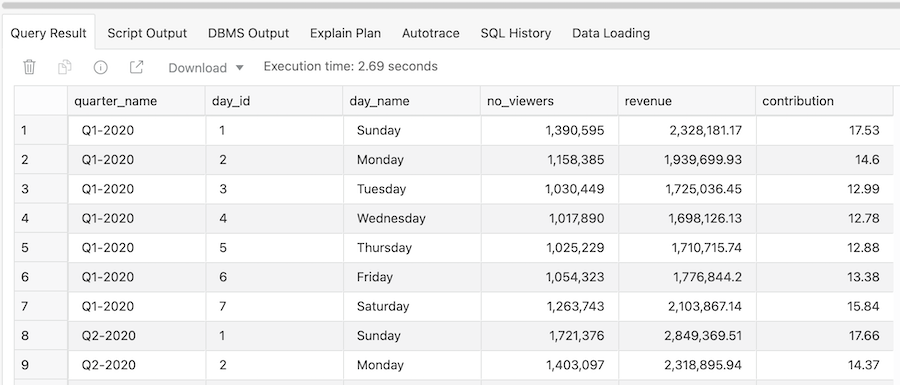Click the Download button label
Screen dimensions: 900x385
click(197, 68)
